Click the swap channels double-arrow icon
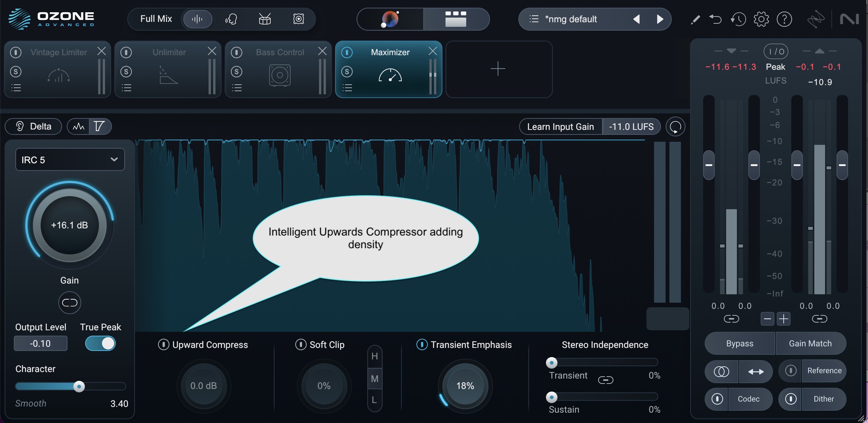Viewport: 868px width, 423px height. [756, 371]
